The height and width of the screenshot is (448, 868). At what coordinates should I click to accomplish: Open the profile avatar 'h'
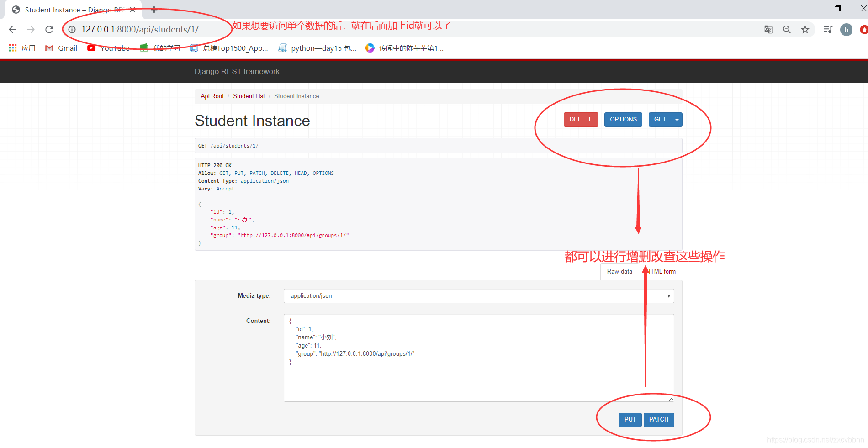click(x=846, y=30)
